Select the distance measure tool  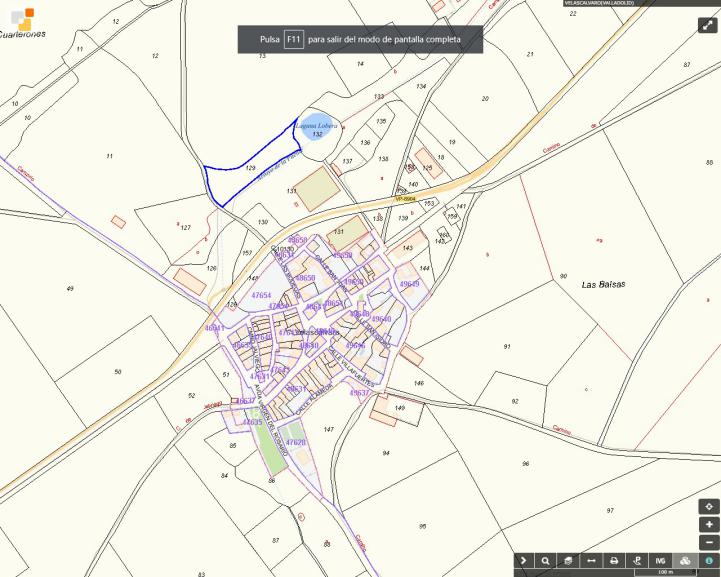[x=591, y=560]
